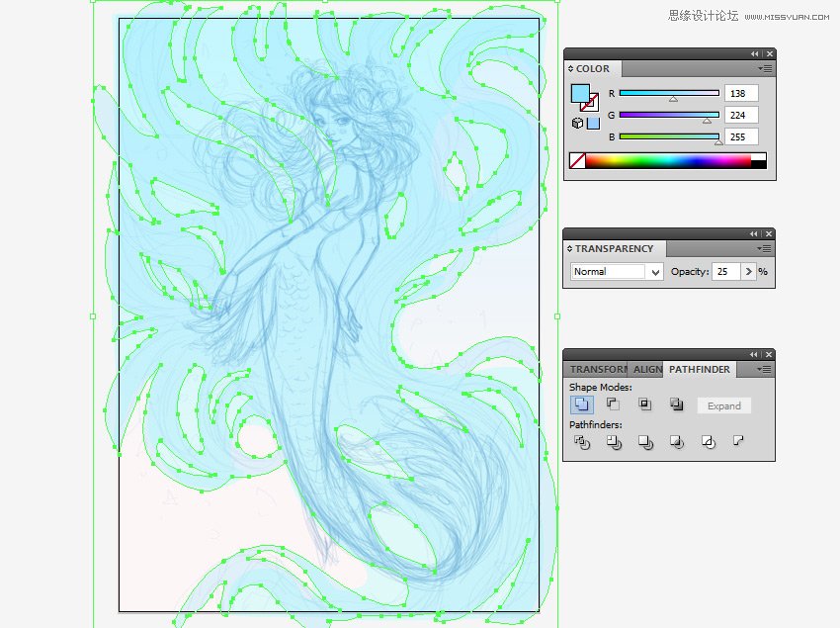Image resolution: width=840 pixels, height=628 pixels.
Task: Click the G channel slider
Action: tap(669, 115)
